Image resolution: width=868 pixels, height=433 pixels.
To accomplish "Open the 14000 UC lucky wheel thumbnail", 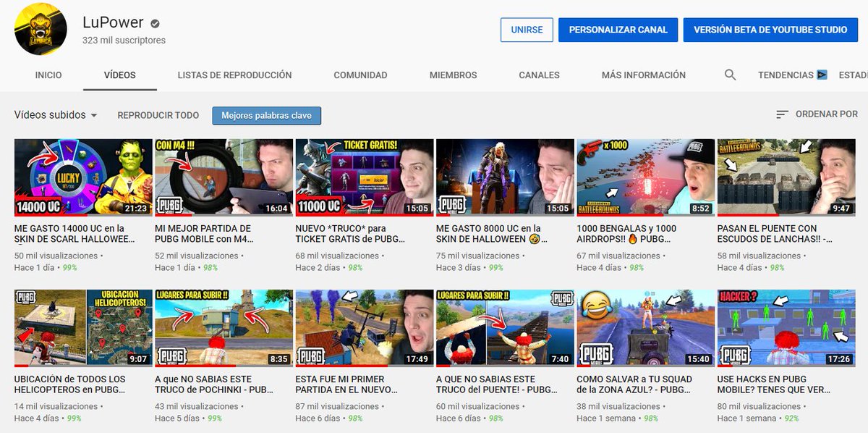I will [83, 177].
